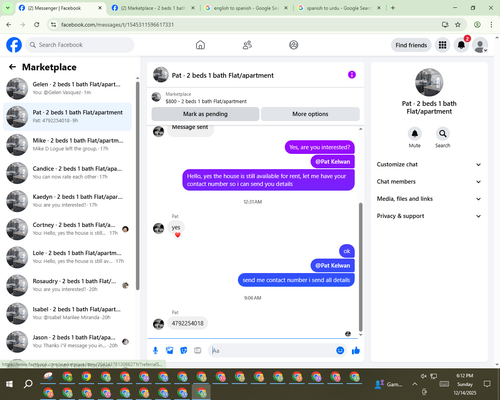Open the emoji picker in message box
Viewport: 500px width, 400px height.
340,350
